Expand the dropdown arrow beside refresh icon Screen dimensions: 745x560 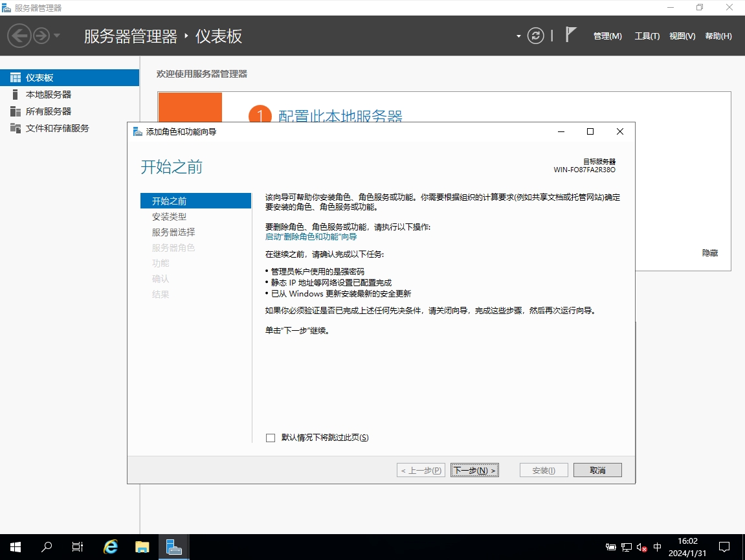pyautogui.click(x=518, y=36)
